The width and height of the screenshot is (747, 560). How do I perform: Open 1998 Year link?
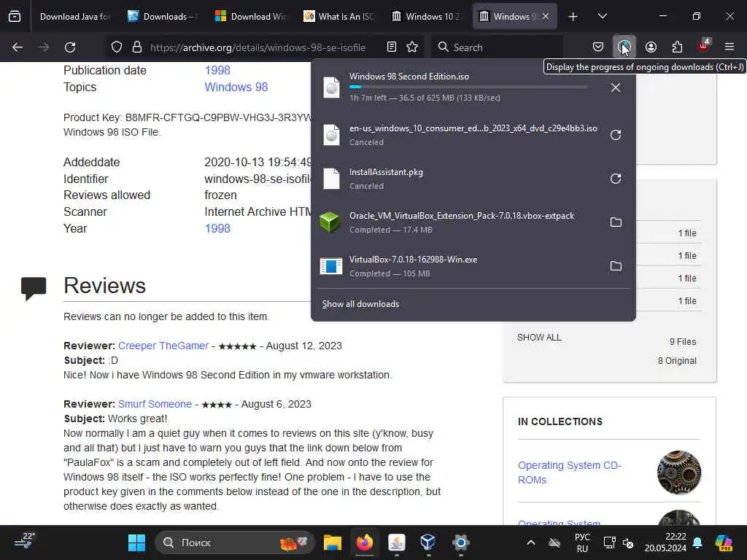(217, 228)
